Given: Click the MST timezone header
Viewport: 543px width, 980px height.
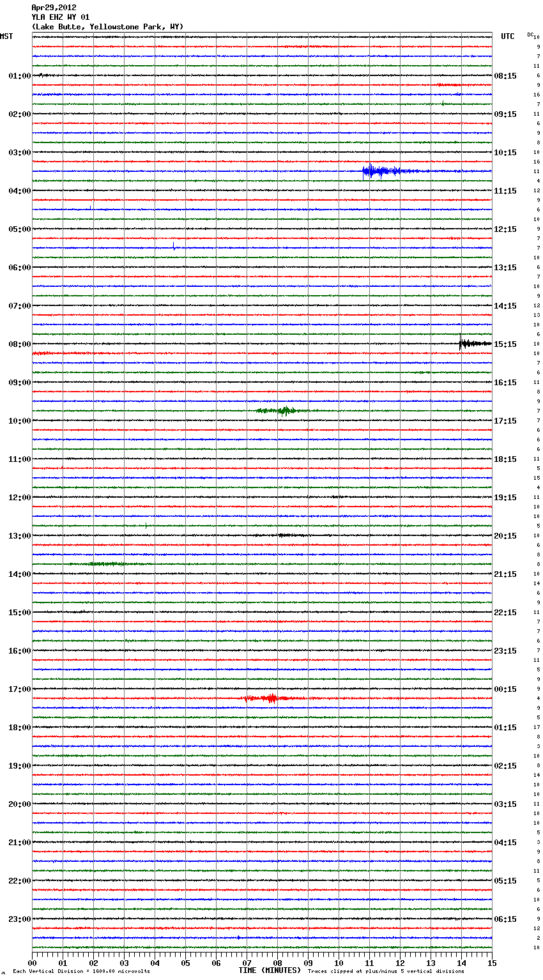Looking at the screenshot, I should tap(6, 36).
